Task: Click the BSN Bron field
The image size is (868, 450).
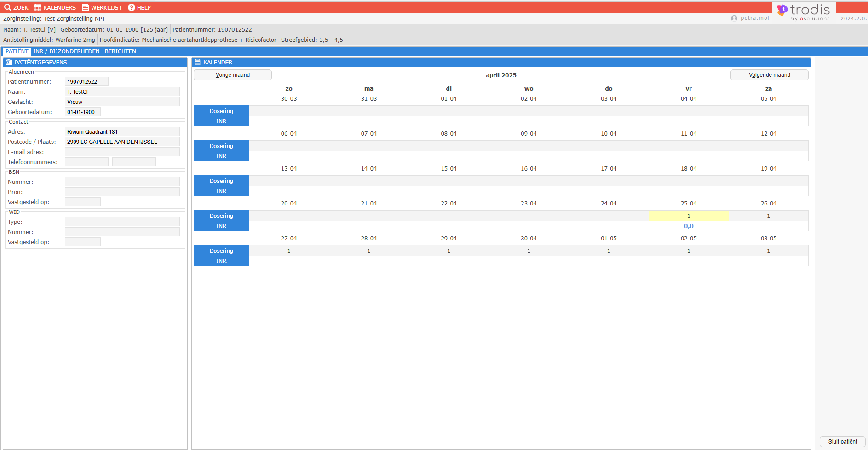Action: tap(122, 192)
